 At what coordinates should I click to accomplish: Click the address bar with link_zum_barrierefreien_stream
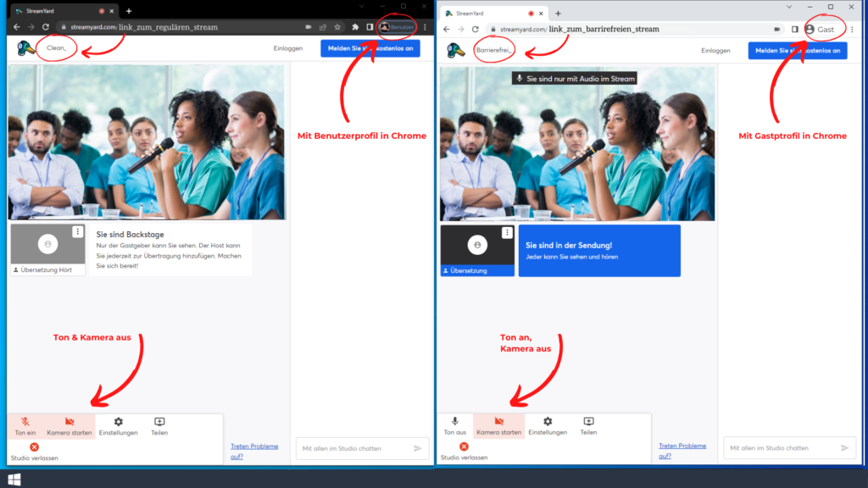pyautogui.click(x=627, y=29)
